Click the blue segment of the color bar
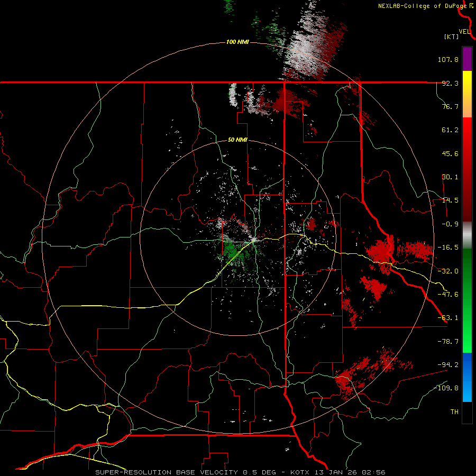Viewport: 476px width, 476px height. pyautogui.click(x=467, y=377)
